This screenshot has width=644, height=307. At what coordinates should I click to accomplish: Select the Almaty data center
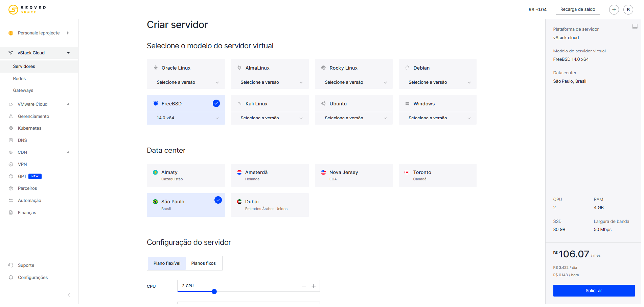click(x=186, y=175)
